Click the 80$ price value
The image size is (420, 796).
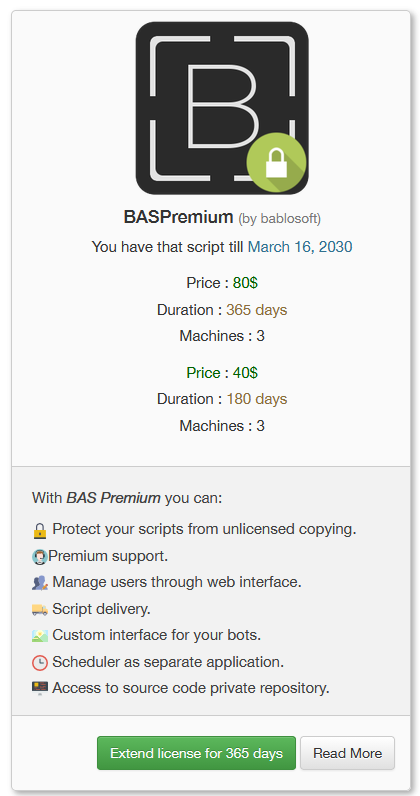[x=245, y=283]
